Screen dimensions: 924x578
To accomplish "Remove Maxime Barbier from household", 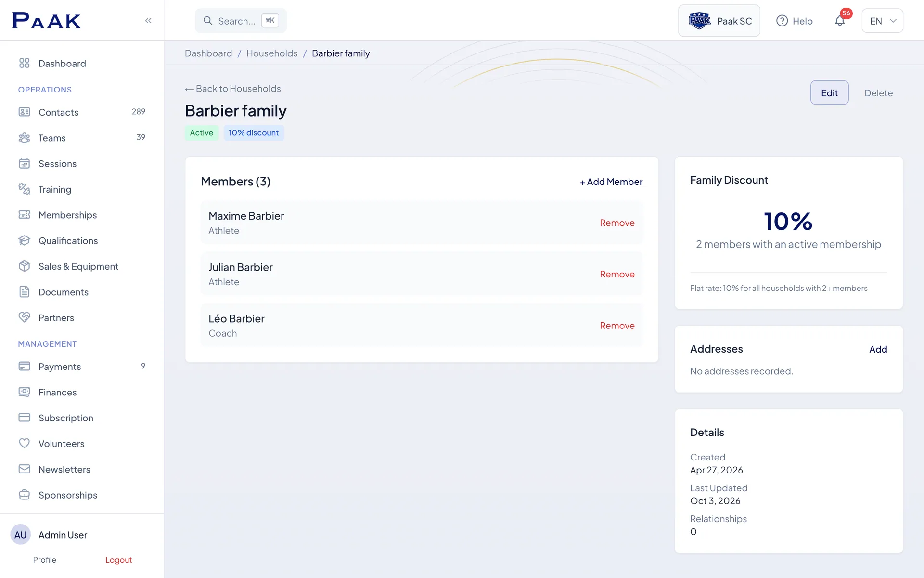I will pyautogui.click(x=617, y=223).
